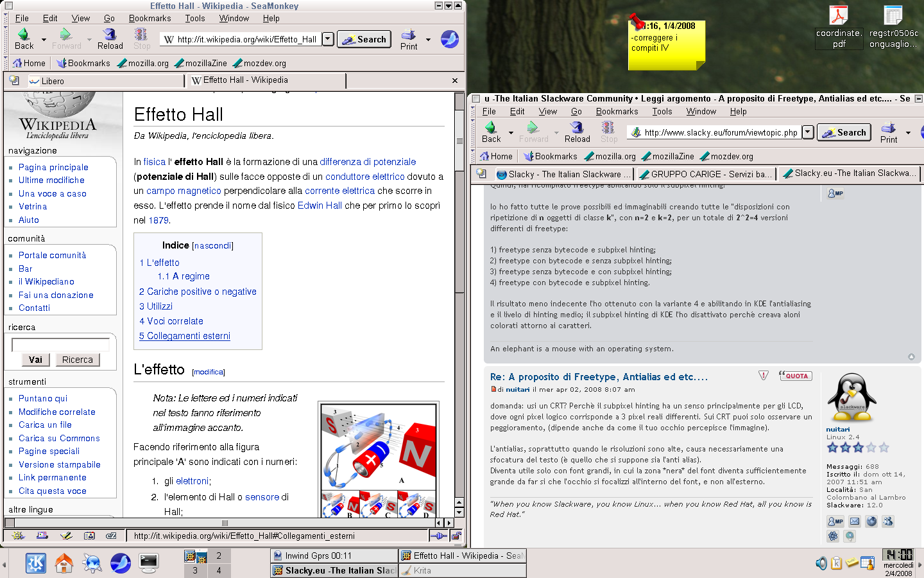924x578 pixels.
Task: Open the volume control in the system tray
Action: pyautogui.click(x=821, y=563)
